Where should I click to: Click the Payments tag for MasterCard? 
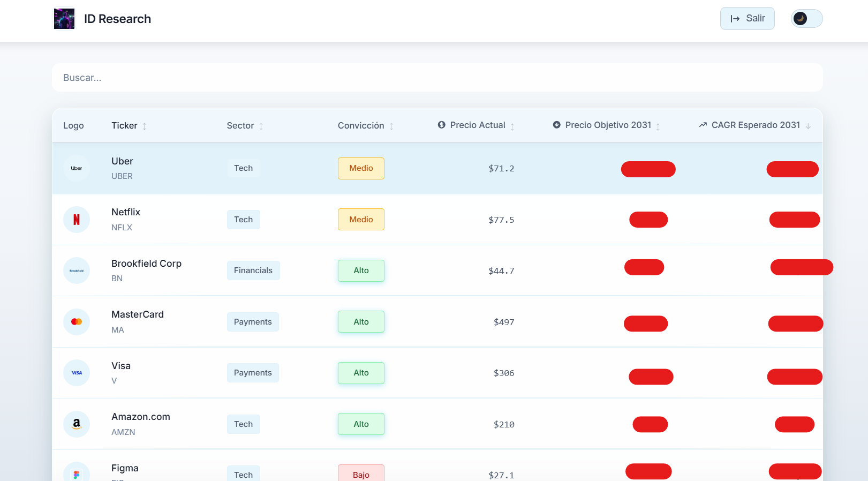(253, 322)
